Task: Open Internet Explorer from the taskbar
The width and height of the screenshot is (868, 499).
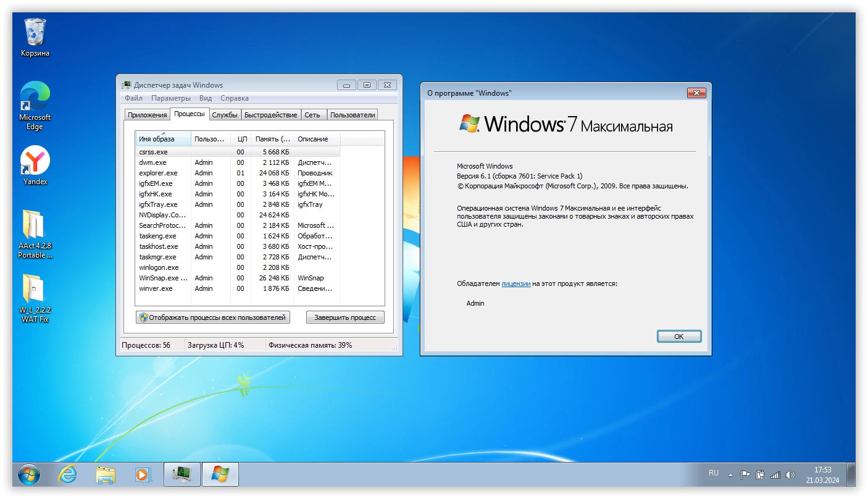Action: click(68, 474)
